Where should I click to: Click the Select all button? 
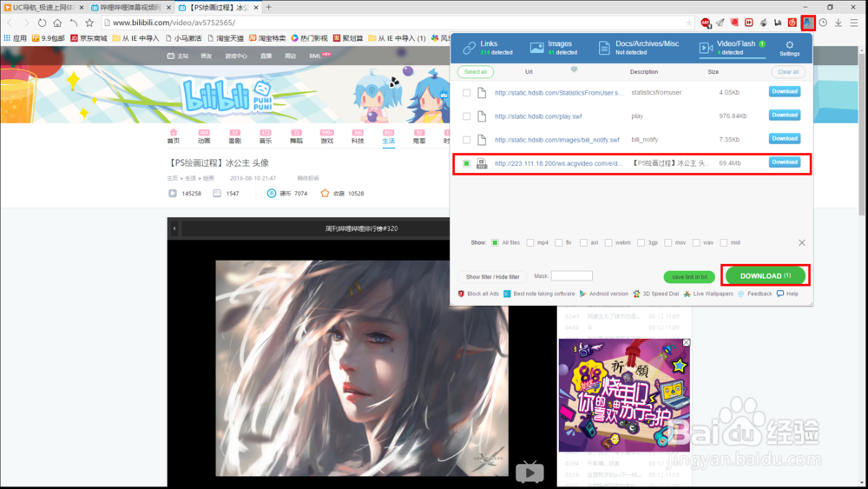[476, 72]
